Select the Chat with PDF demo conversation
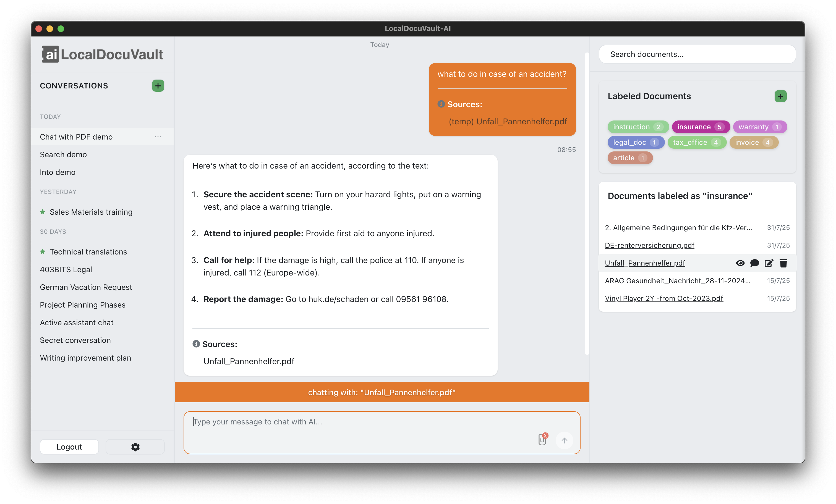This screenshot has width=836, height=504. (x=103, y=137)
